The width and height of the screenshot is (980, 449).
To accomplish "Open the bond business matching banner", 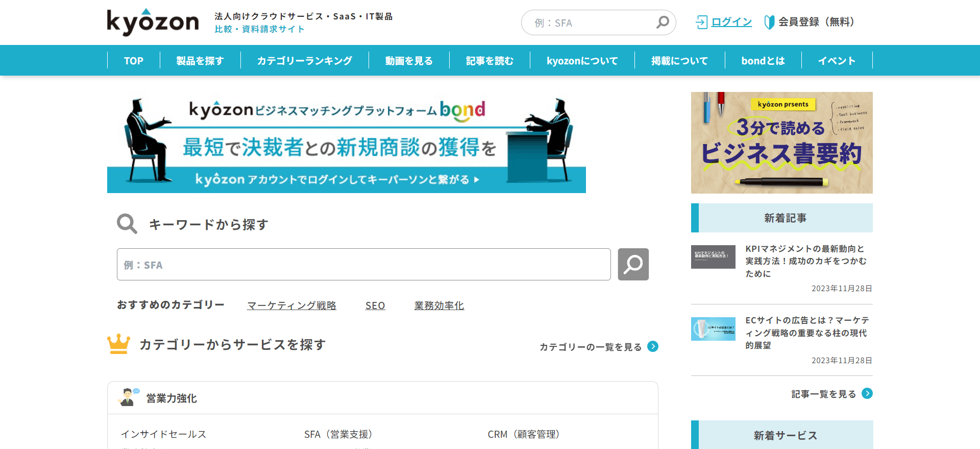I will [347, 143].
